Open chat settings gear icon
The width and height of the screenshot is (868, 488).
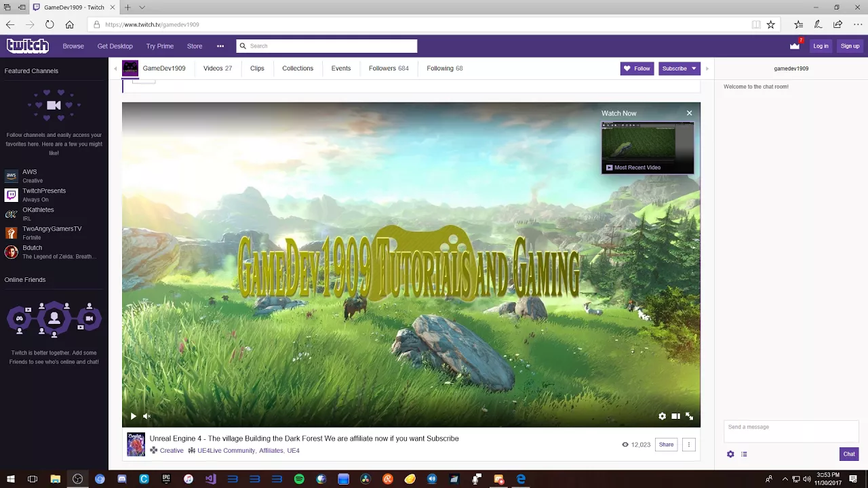(x=730, y=454)
